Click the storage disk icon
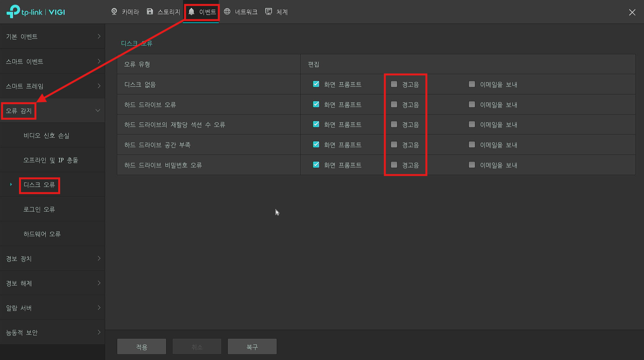 point(150,12)
